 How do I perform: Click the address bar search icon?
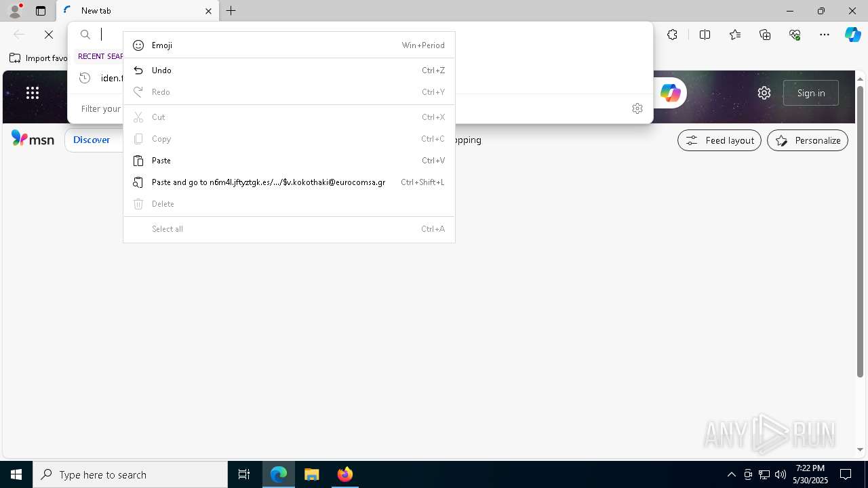tap(85, 35)
